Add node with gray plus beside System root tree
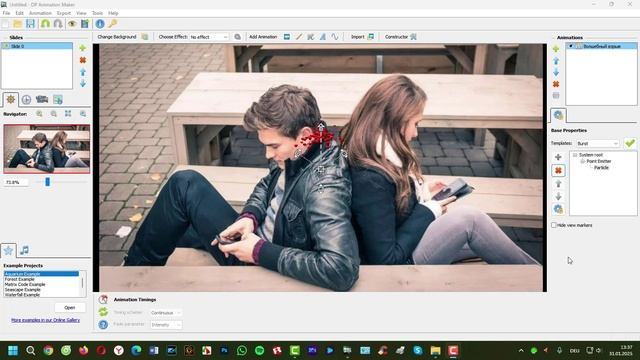The image size is (640, 360). [558, 157]
